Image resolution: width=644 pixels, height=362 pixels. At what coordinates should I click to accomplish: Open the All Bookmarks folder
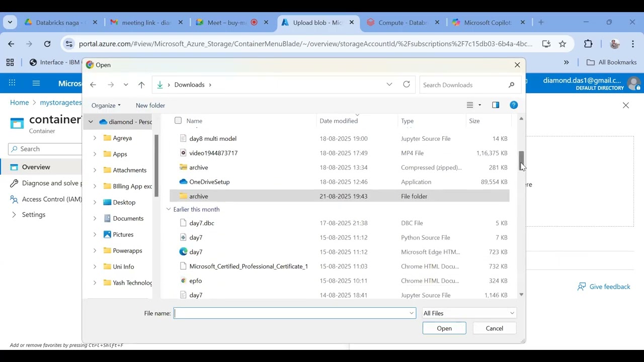(612, 62)
